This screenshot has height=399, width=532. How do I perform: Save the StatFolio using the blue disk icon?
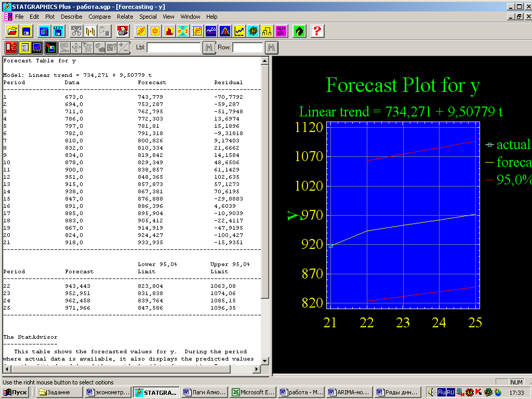tap(26, 31)
